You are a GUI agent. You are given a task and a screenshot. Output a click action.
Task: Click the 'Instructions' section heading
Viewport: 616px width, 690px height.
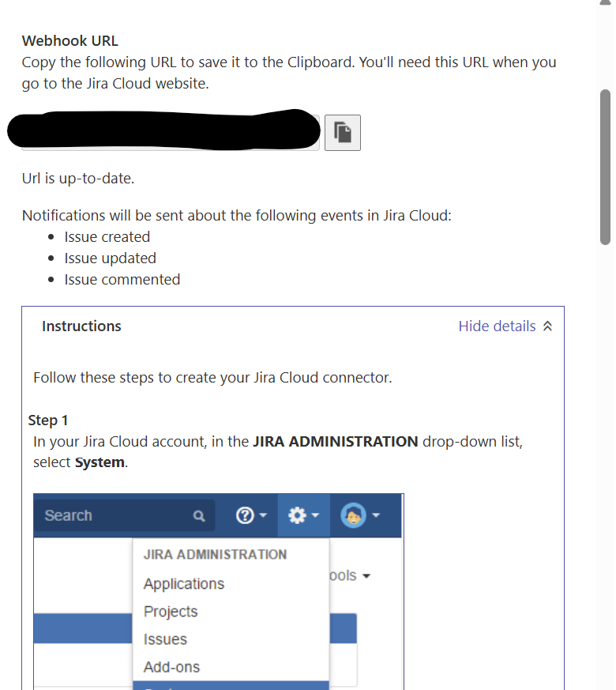pyautogui.click(x=81, y=326)
